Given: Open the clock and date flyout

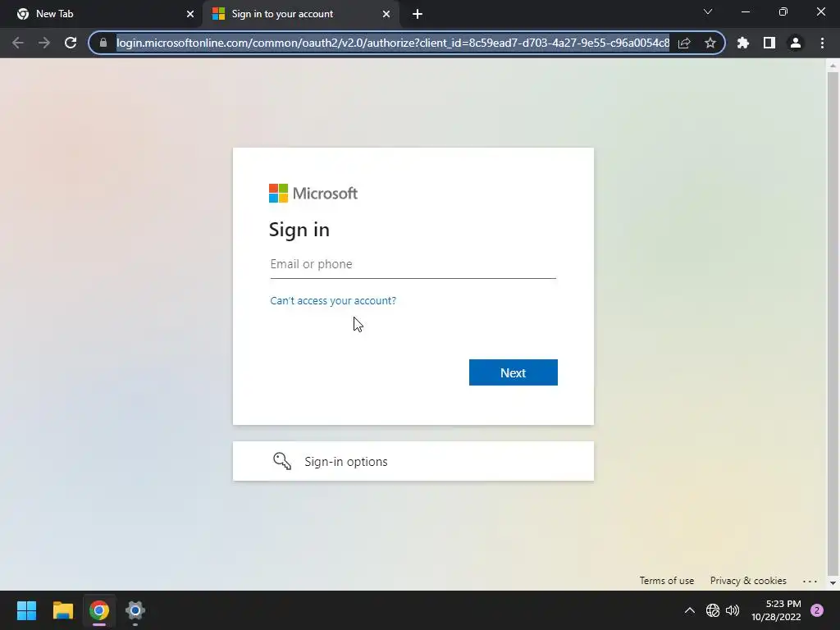Looking at the screenshot, I should pos(776,610).
